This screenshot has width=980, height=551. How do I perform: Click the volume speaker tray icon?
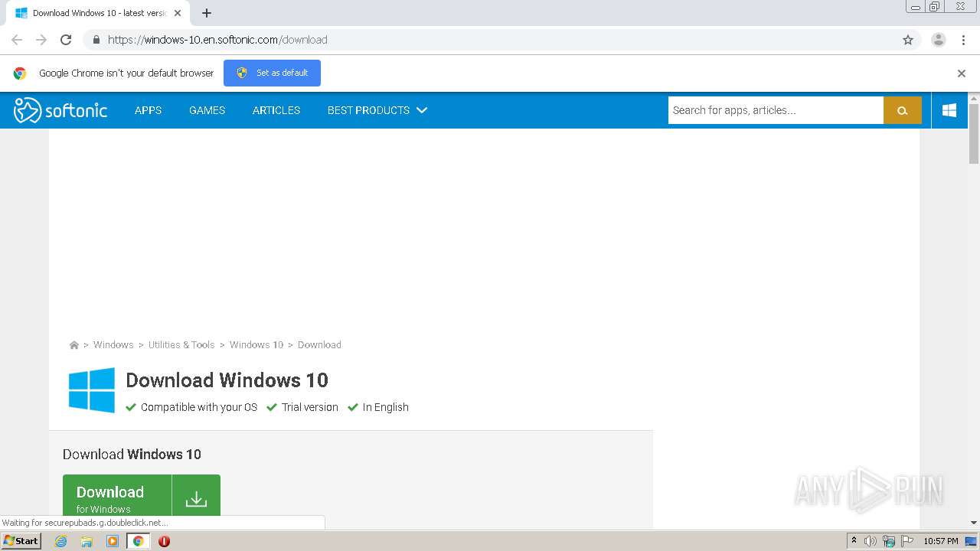point(871,541)
